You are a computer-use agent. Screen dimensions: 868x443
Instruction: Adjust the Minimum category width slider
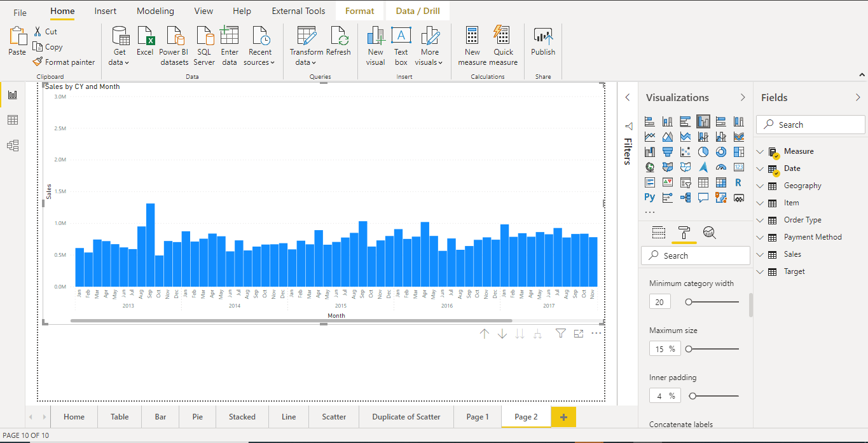point(689,302)
